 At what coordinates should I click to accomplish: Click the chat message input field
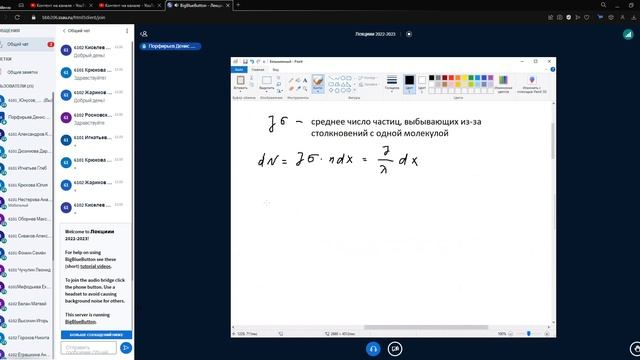click(x=89, y=348)
